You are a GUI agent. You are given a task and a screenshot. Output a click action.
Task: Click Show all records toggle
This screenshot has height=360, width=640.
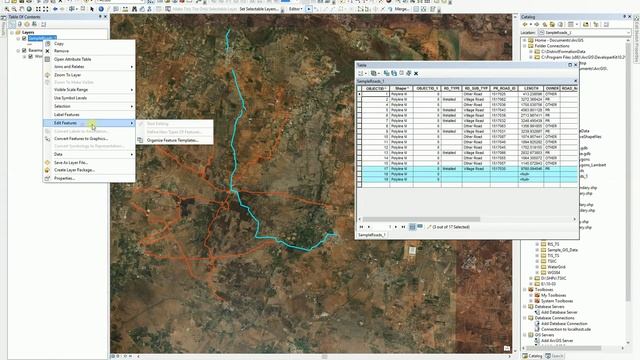click(412, 227)
